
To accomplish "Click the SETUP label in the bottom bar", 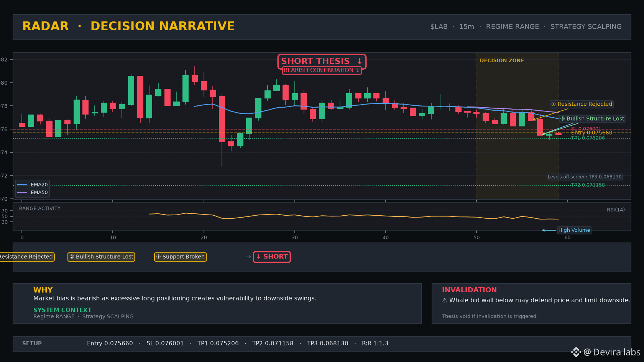I will [x=32, y=344].
